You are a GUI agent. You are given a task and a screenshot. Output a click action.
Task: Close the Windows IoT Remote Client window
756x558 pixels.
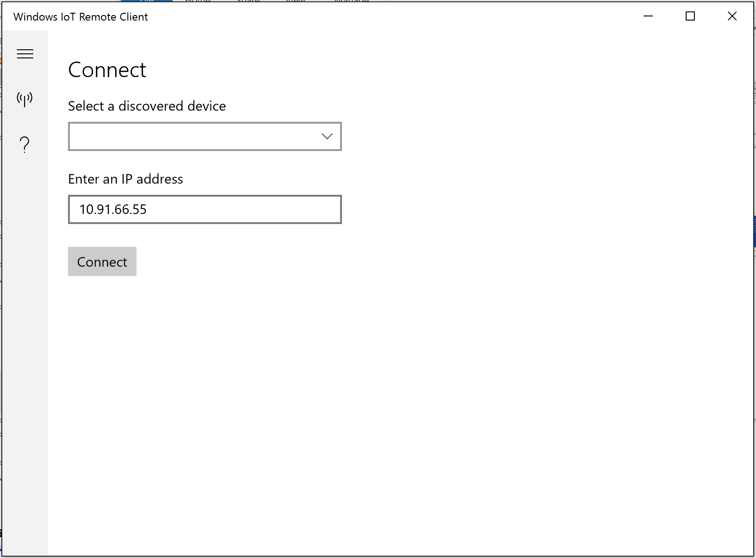(733, 16)
